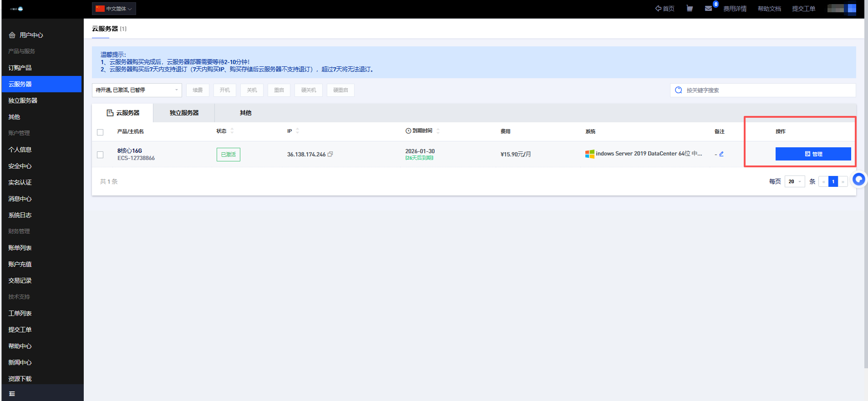868x401 pixels.
Task: Edit the remark with pencil icon
Action: [x=721, y=154]
